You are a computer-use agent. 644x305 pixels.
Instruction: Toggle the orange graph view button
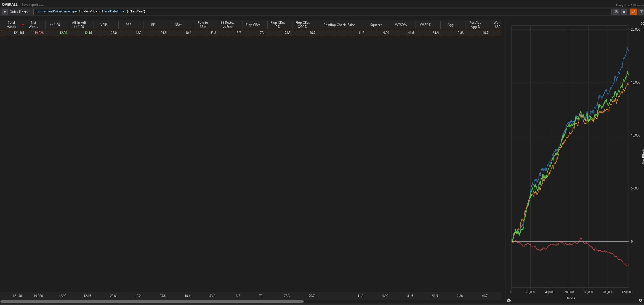pyautogui.click(x=633, y=12)
